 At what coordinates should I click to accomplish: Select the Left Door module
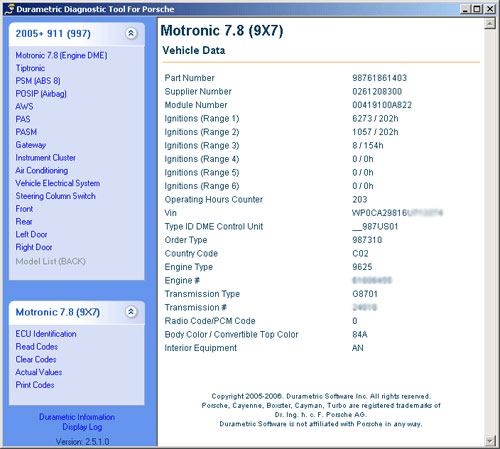pos(31,234)
